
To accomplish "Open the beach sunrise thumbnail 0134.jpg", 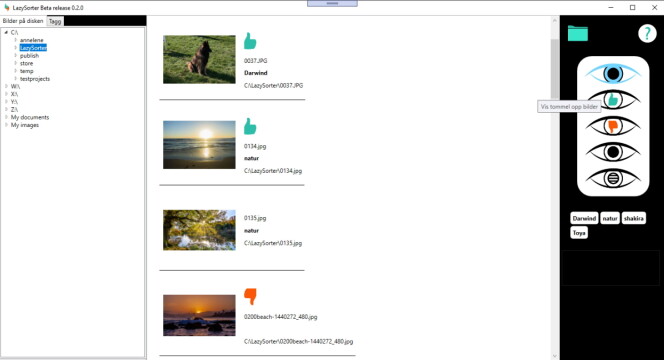I will 199,145.
